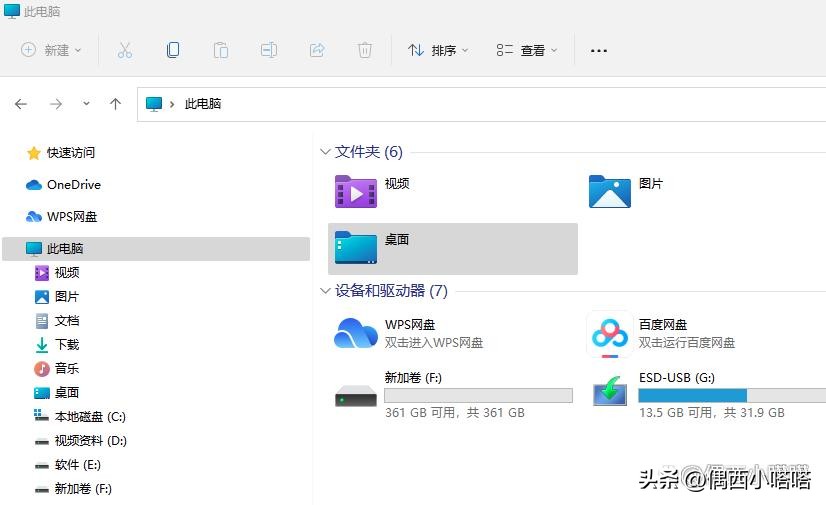826x505 pixels.
Task: Open the 查看 view dropdown
Action: (526, 51)
